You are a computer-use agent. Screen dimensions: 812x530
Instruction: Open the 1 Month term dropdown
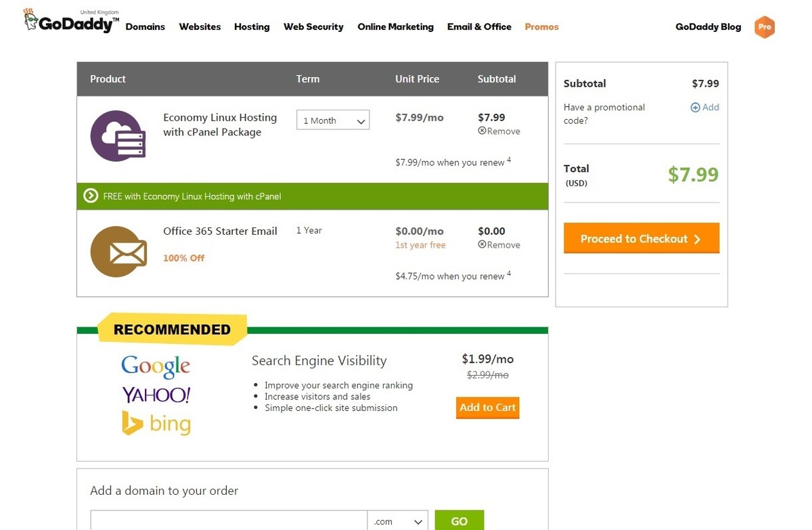pyautogui.click(x=333, y=120)
